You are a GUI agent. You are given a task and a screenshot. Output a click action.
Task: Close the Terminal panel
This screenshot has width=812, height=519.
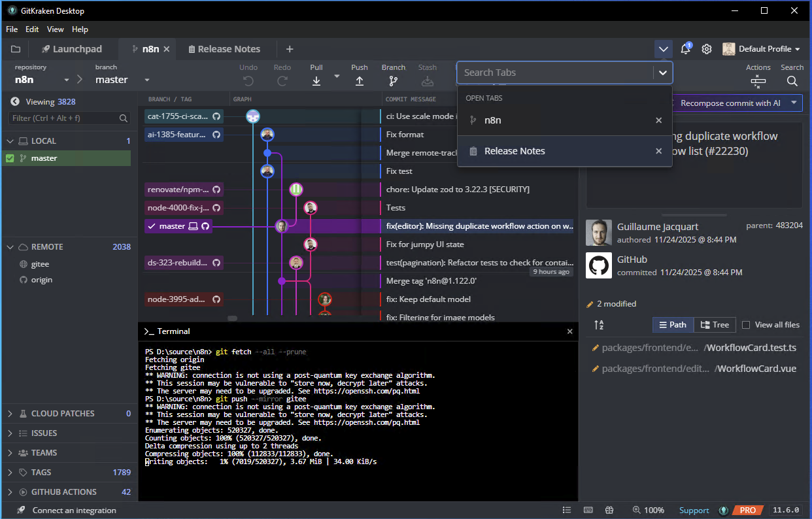569,331
